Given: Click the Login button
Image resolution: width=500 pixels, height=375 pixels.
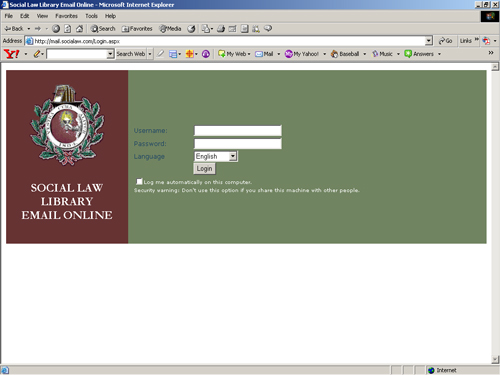Looking at the screenshot, I should click(204, 169).
